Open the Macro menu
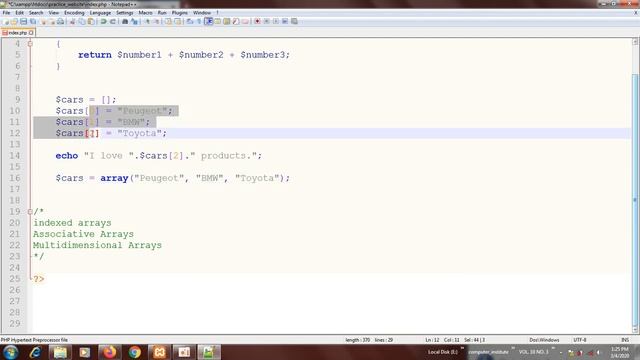 pos(145,13)
